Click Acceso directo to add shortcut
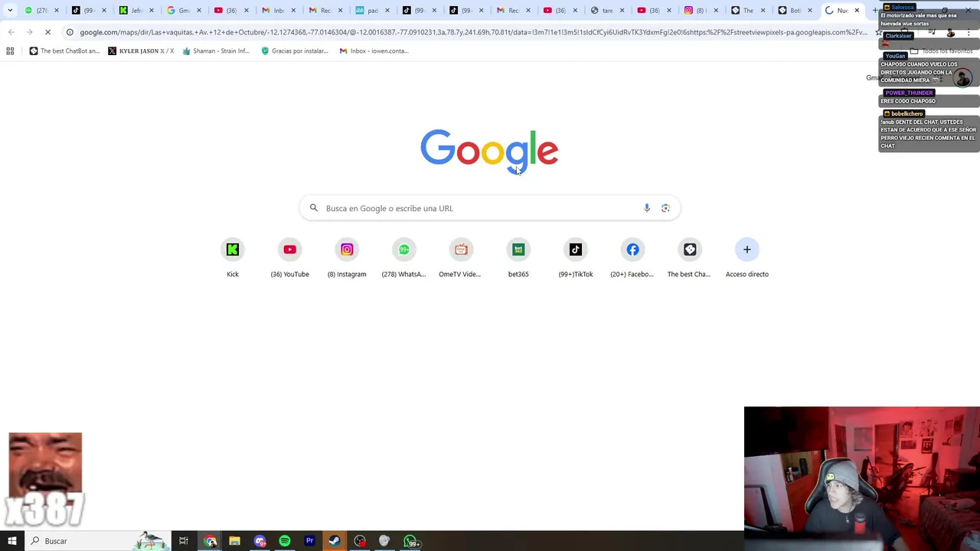The image size is (980, 551). pyautogui.click(x=747, y=258)
